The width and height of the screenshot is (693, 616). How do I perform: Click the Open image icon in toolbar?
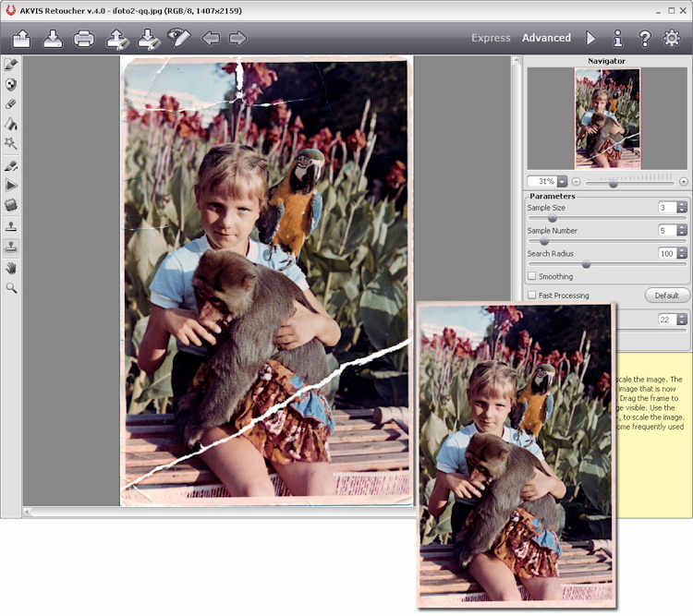(x=22, y=38)
